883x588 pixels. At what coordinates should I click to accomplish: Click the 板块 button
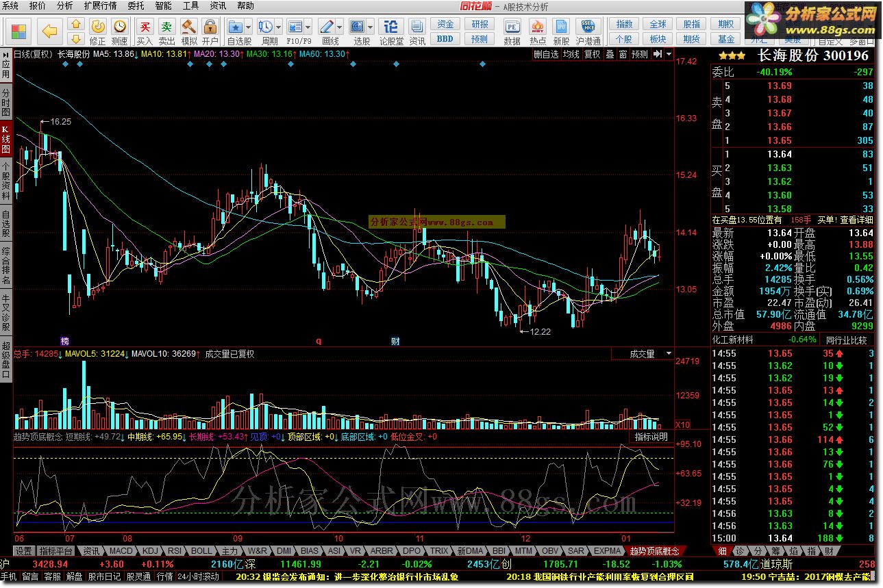click(658, 39)
